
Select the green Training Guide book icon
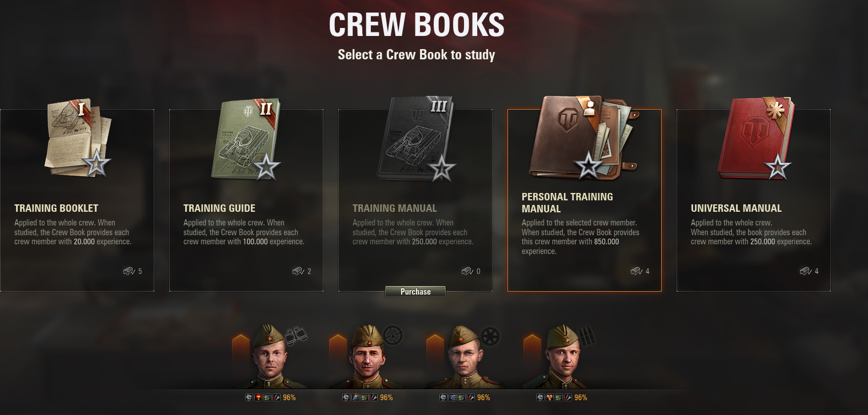tap(246, 139)
